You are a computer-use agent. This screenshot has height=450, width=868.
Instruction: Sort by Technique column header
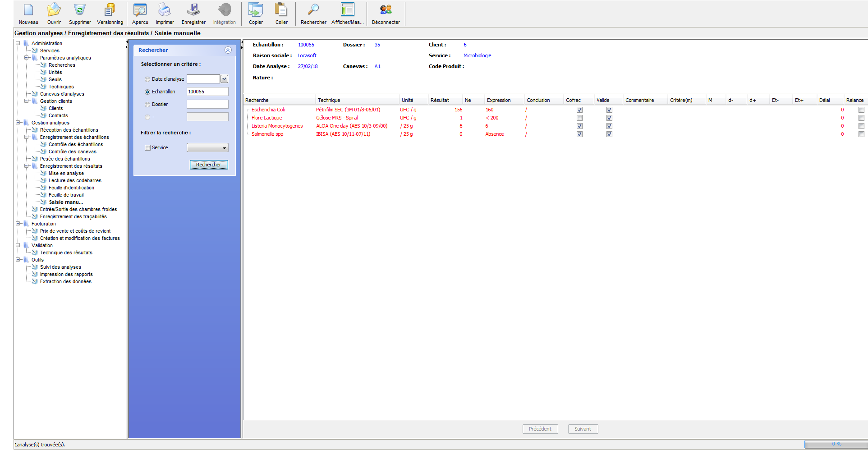point(358,100)
